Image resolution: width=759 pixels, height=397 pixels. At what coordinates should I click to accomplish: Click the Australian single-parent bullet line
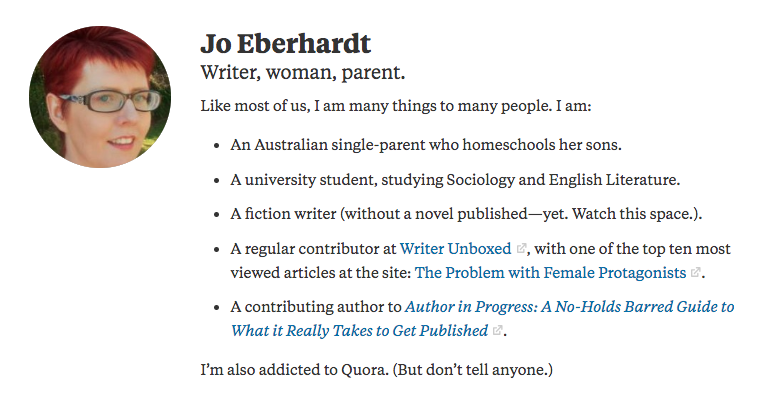(426, 145)
